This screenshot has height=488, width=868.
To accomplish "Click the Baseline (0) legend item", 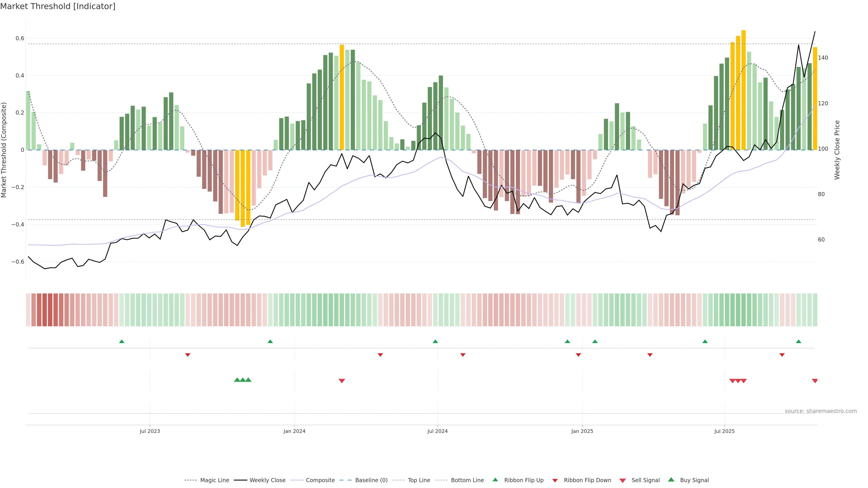I will (x=371, y=480).
